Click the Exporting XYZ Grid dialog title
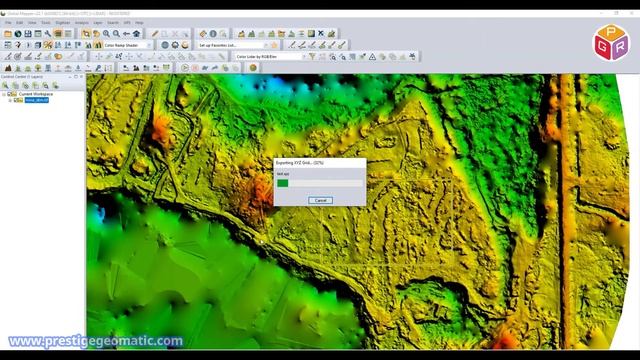 300,163
